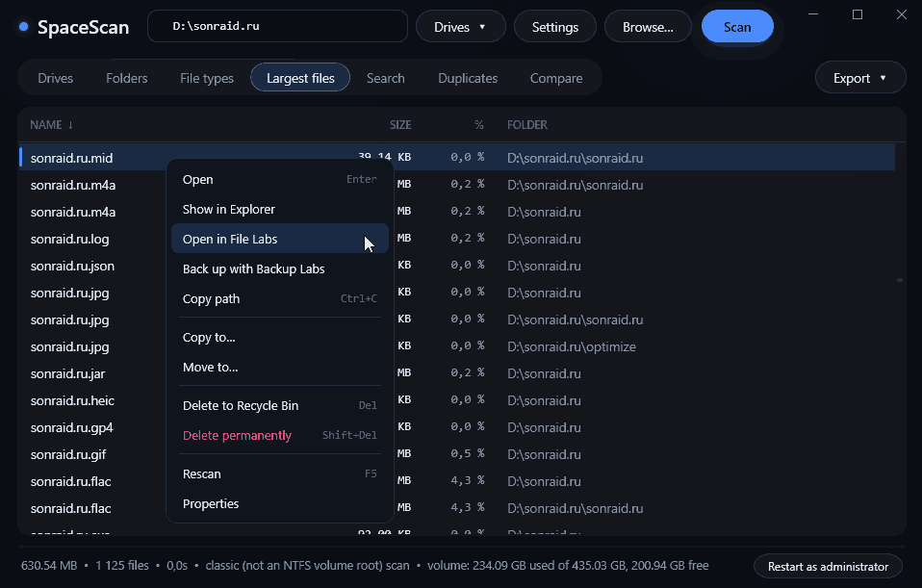Close the SpaceScan window
The width and height of the screenshot is (922, 588).
tap(902, 14)
